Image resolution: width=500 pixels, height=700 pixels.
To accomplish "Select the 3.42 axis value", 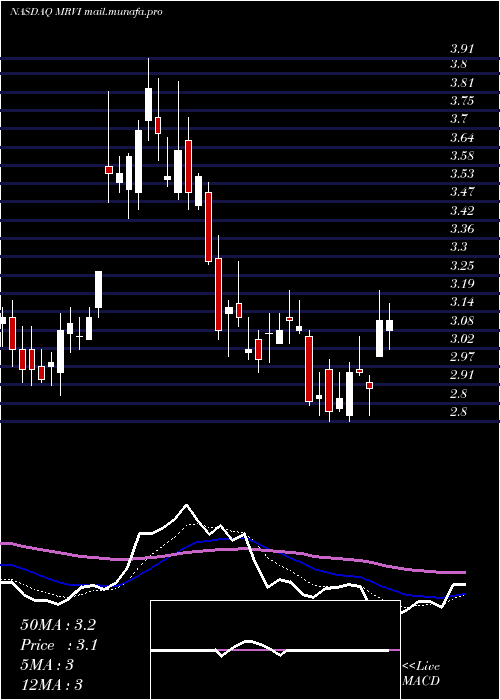I will (x=462, y=210).
